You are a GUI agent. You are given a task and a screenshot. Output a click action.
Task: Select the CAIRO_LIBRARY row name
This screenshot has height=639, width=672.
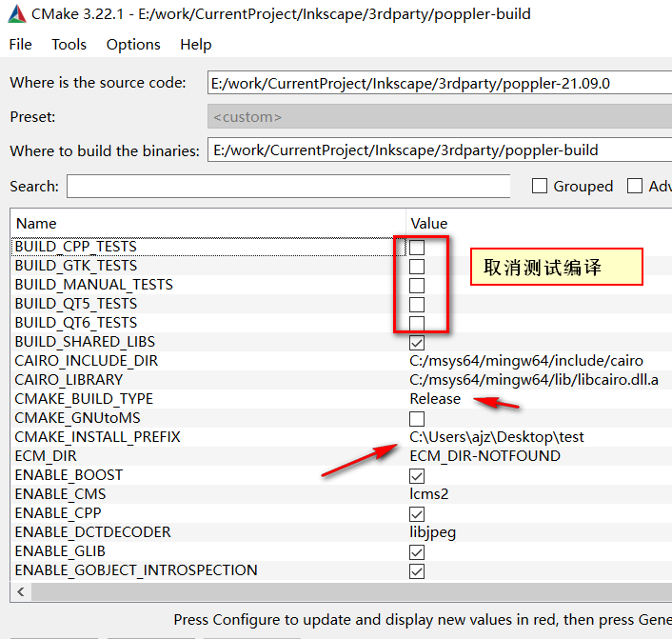pos(69,380)
